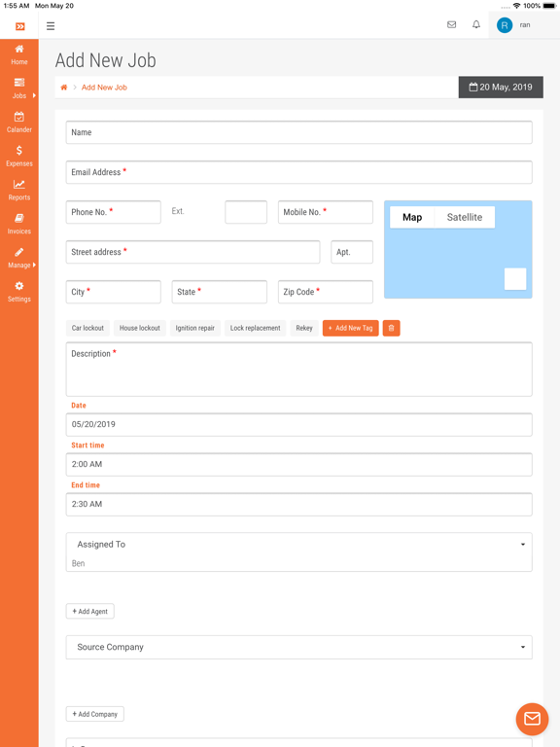The width and height of the screenshot is (560, 747).
Task: Click the Add Agent button
Action: (90, 611)
